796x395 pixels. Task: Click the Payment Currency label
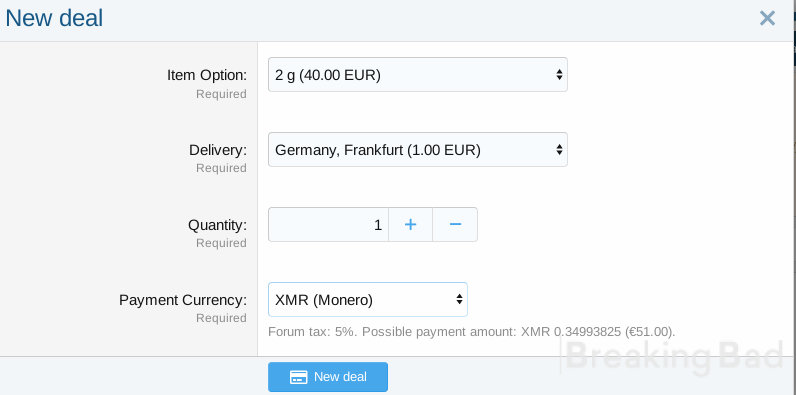coord(183,300)
